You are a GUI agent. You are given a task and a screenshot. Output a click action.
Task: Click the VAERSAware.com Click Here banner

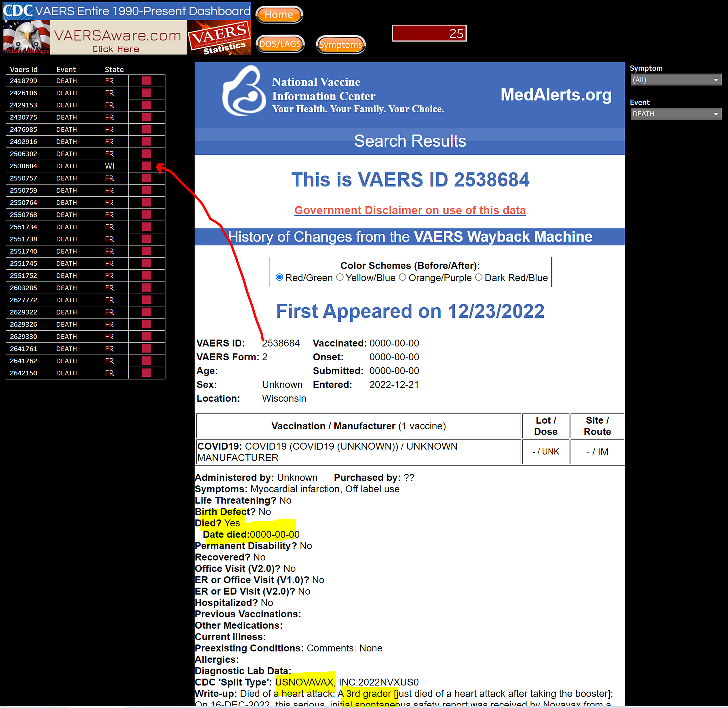(118, 38)
